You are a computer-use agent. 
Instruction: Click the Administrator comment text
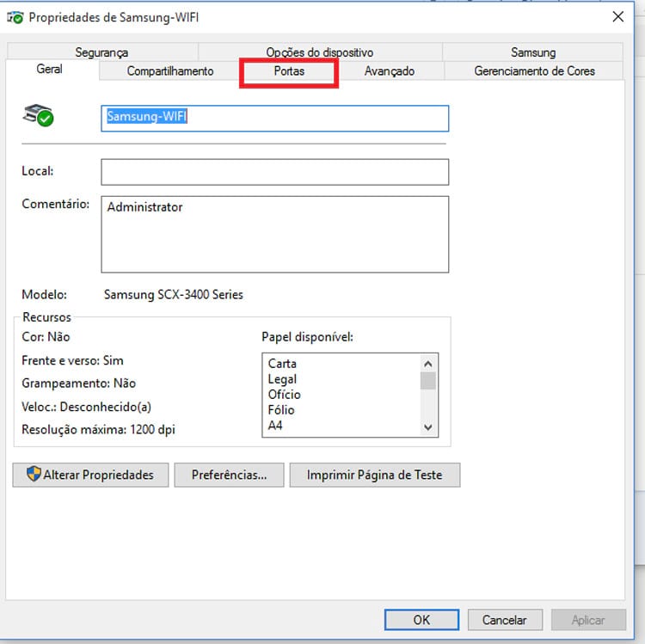pos(144,207)
